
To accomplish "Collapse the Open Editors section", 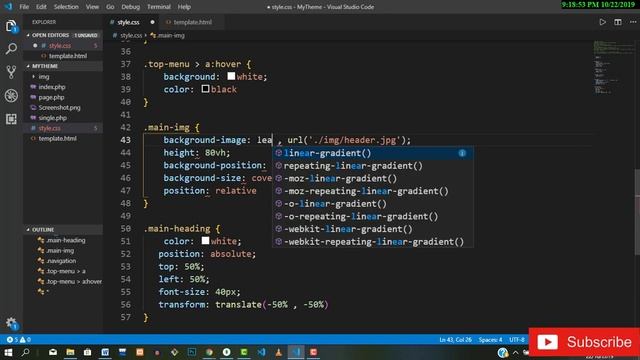I will [x=63, y=35].
